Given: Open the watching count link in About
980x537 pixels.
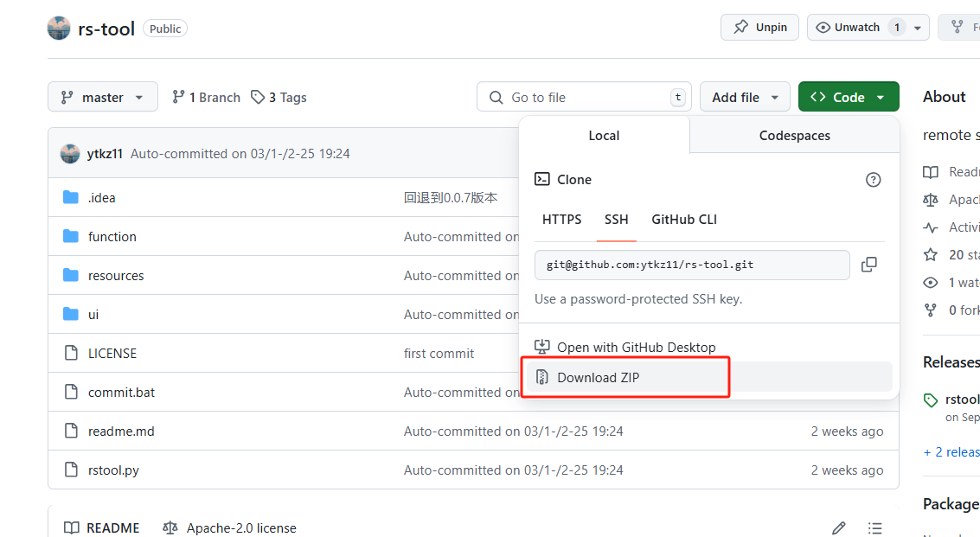Looking at the screenshot, I should (x=951, y=283).
